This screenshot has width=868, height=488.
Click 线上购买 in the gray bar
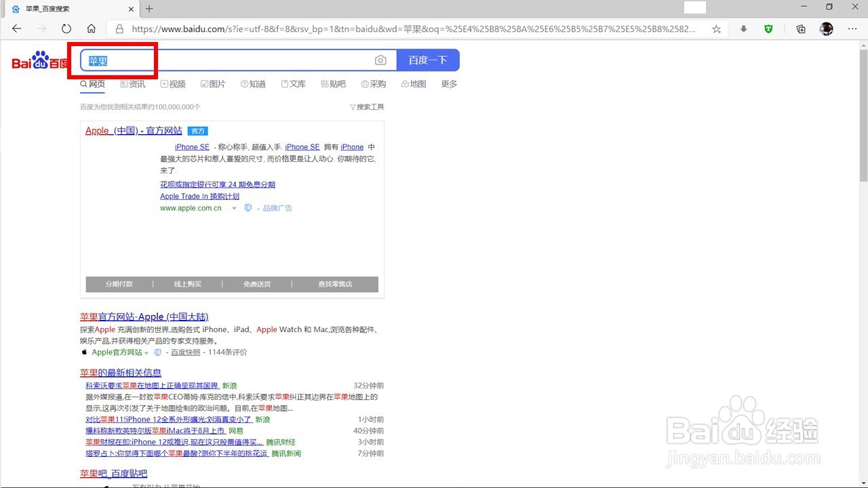coord(188,284)
